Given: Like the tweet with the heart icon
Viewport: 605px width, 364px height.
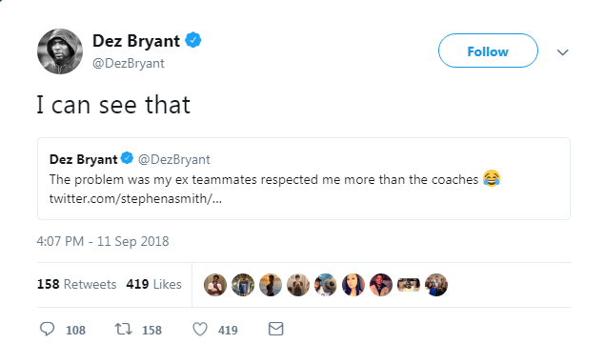Looking at the screenshot, I should (200, 330).
